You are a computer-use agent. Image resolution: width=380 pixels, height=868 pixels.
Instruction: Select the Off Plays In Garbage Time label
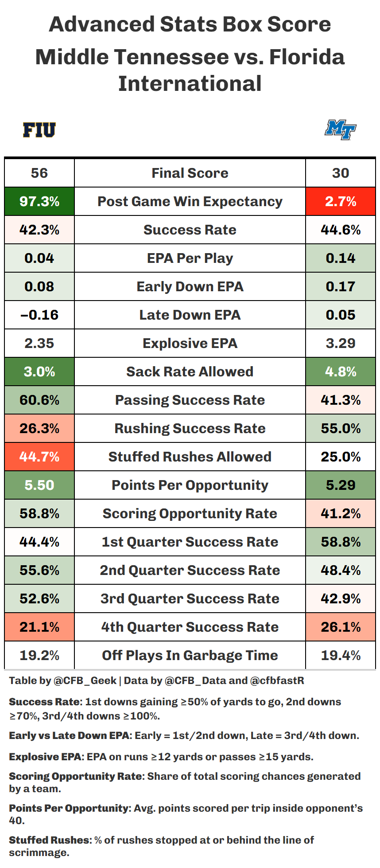[x=190, y=656]
